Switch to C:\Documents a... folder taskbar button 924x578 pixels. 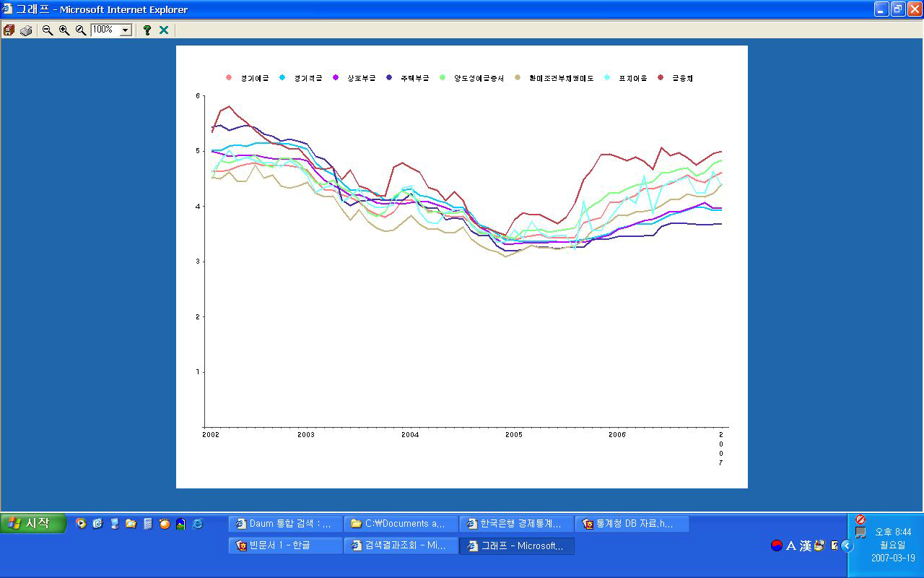(401, 524)
